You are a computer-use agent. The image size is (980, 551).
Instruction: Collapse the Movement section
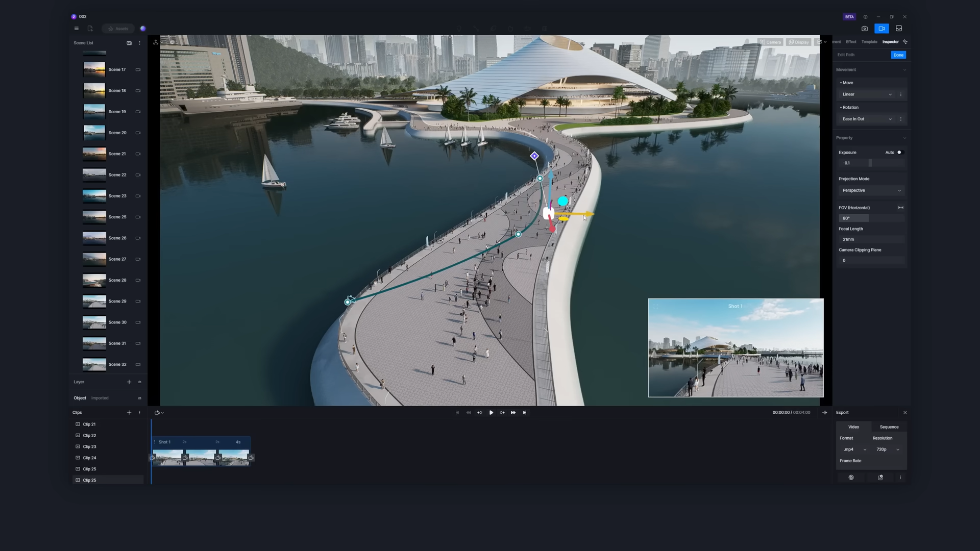point(904,70)
